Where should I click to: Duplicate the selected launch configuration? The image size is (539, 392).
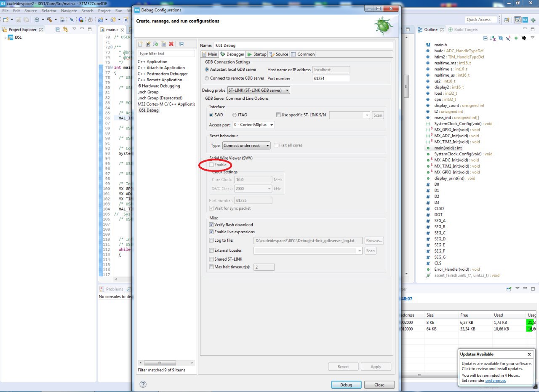point(163,44)
